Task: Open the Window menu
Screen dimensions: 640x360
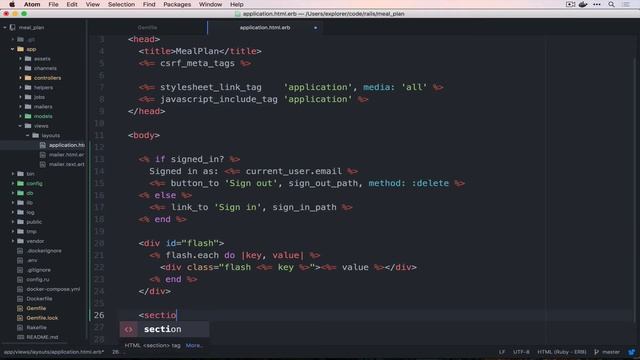Action: click(x=210, y=4)
